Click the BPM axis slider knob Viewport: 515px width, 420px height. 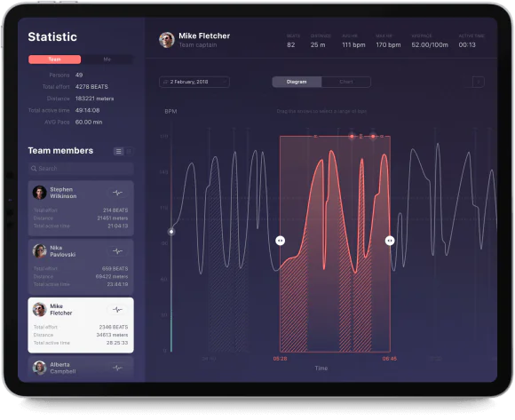[x=171, y=232]
